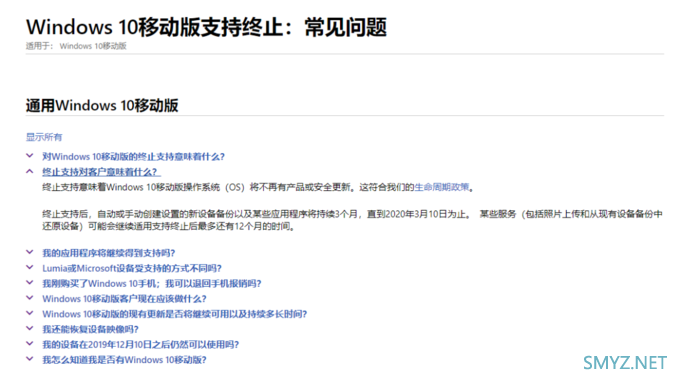This screenshot has width=680, height=382.
Task: Expand chevron beside 我的设备在2019年12月10日之后 question
Action: (x=29, y=343)
